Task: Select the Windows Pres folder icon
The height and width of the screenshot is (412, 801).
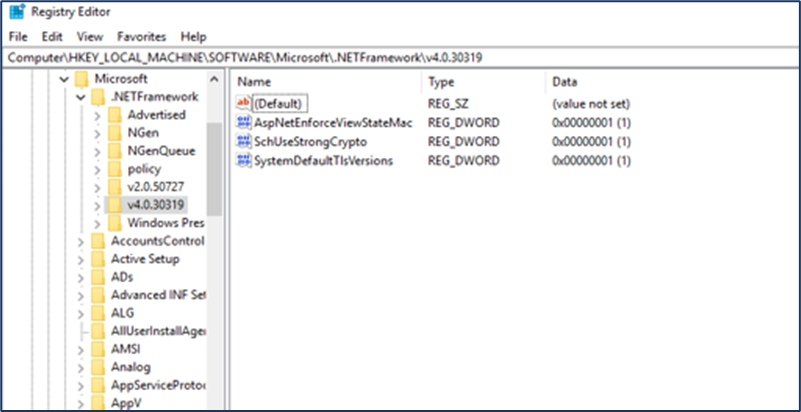Action: pyautogui.click(x=115, y=223)
